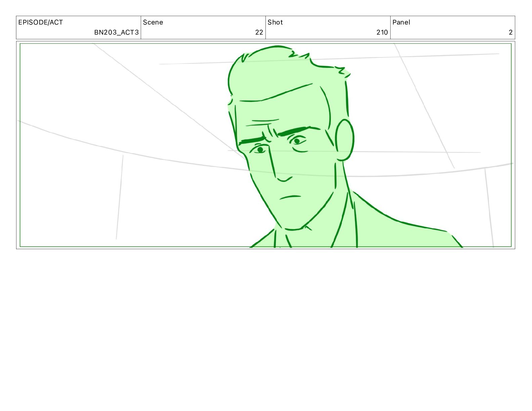Click the Panel header label
The width and height of the screenshot is (532, 411).
click(401, 22)
